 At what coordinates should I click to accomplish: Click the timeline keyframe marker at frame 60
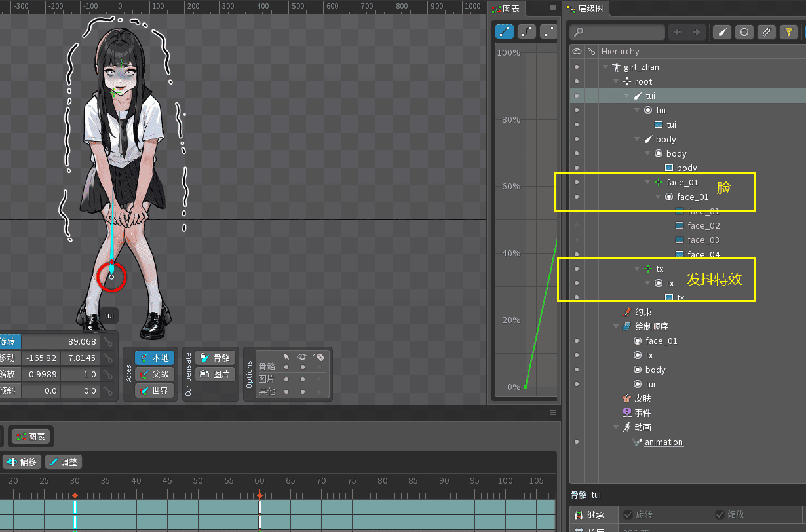click(x=260, y=495)
